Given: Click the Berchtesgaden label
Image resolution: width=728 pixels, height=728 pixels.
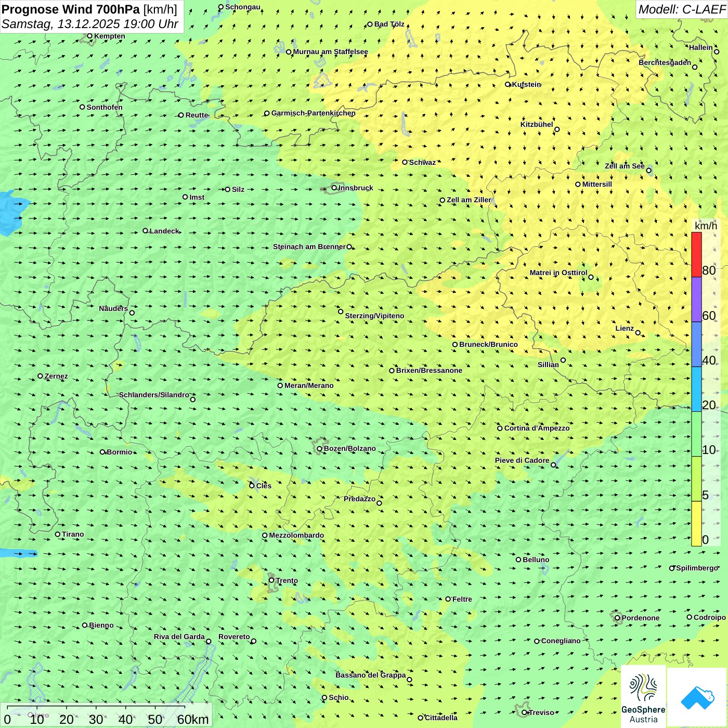Looking at the screenshot, I should tap(665, 62).
